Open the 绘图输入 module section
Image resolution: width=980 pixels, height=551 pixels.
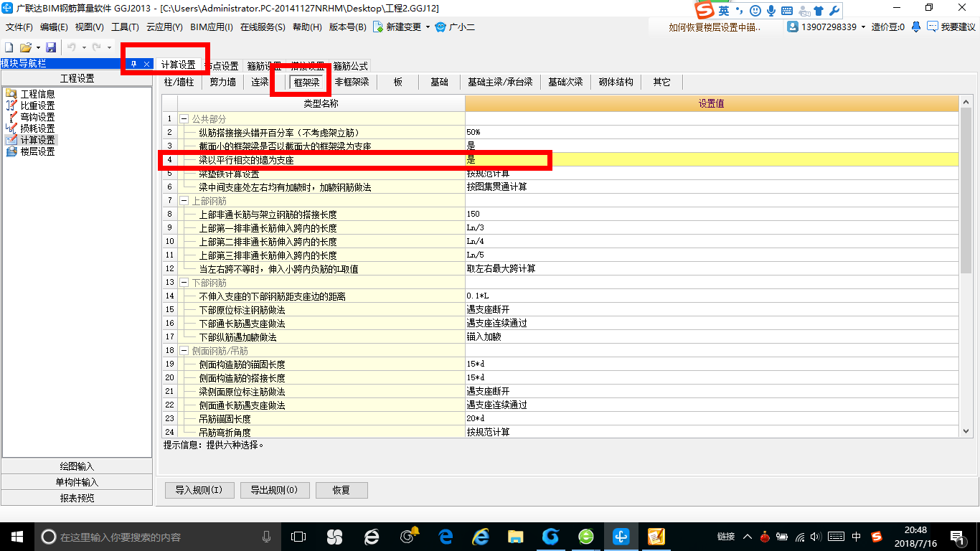77,467
